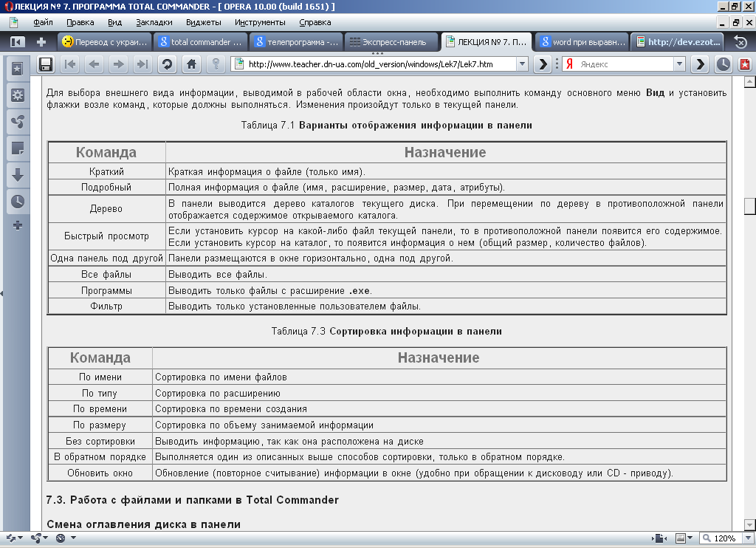Click Opera Turbo status bar icon
756x548 pixels.
click(x=61, y=538)
